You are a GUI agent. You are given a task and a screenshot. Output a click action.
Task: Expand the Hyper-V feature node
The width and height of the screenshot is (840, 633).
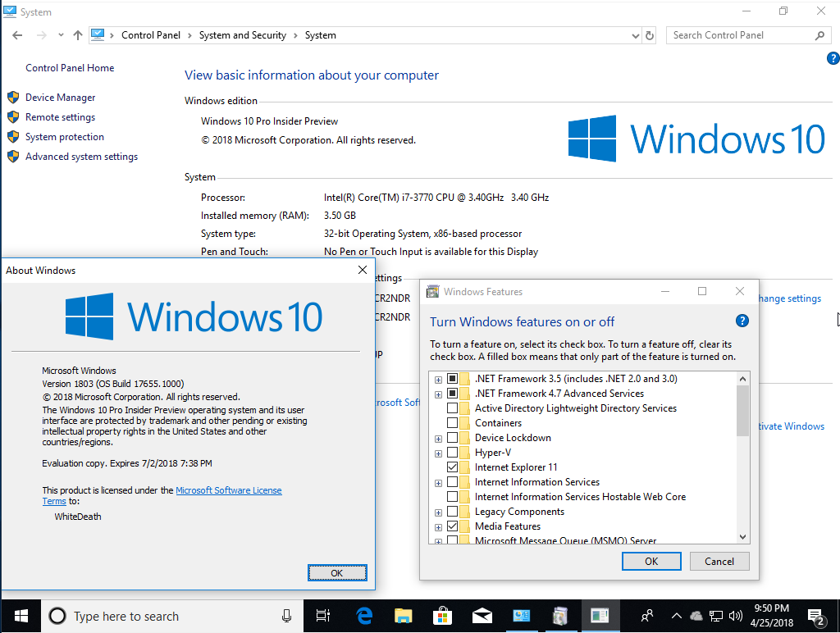438,453
